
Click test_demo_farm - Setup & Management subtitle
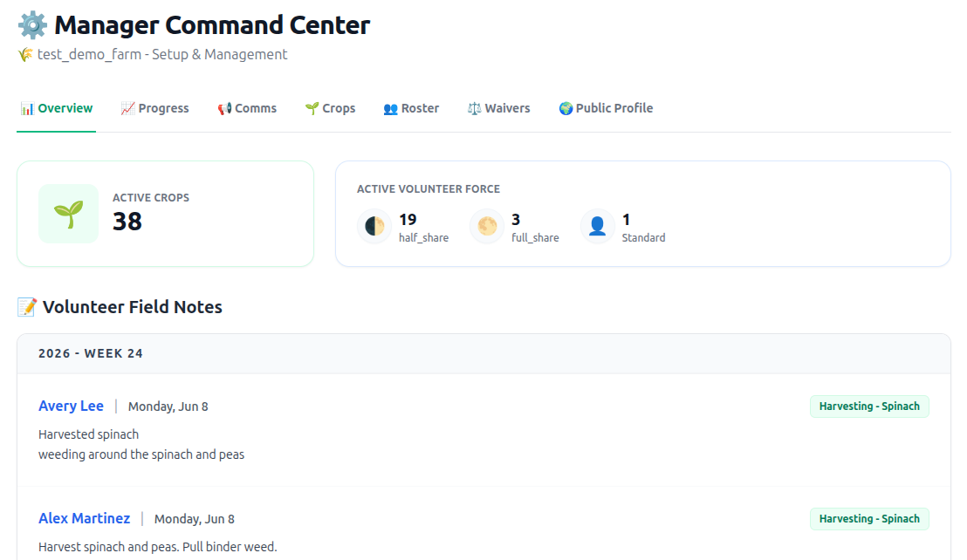click(162, 55)
